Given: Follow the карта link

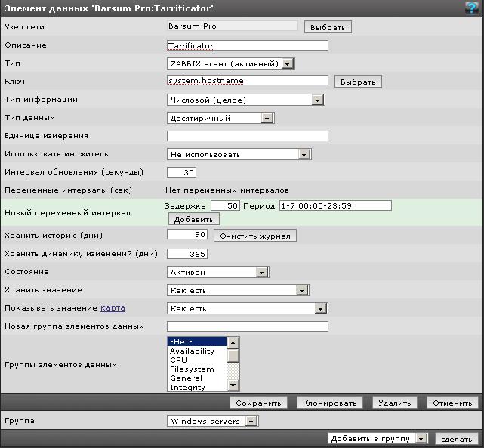Looking at the screenshot, I should pos(113,308).
